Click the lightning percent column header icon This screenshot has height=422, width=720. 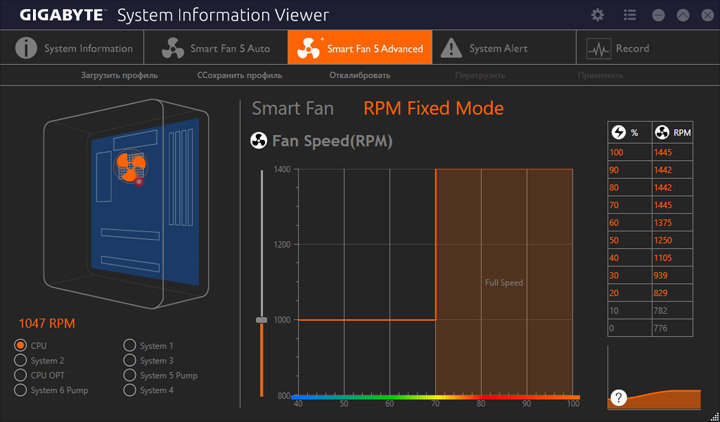coord(619,133)
